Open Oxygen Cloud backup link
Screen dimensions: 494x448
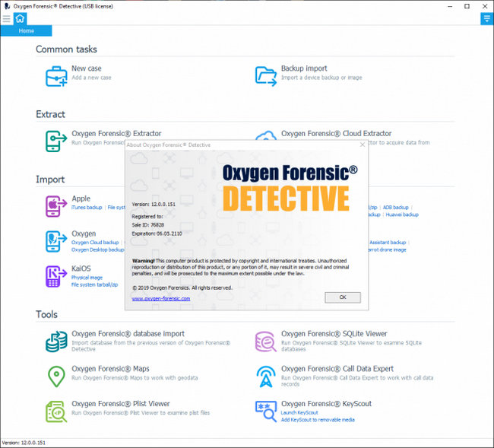pos(95,243)
